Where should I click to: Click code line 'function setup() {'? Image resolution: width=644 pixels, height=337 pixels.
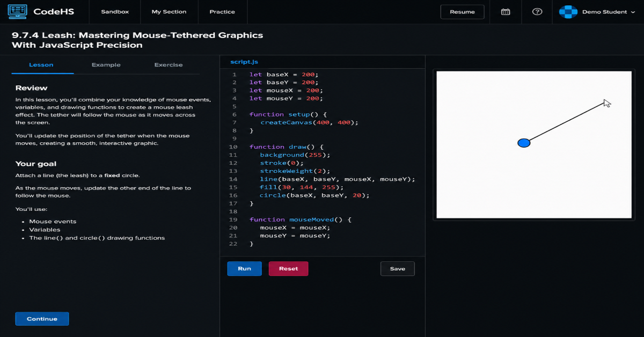pyautogui.click(x=288, y=114)
